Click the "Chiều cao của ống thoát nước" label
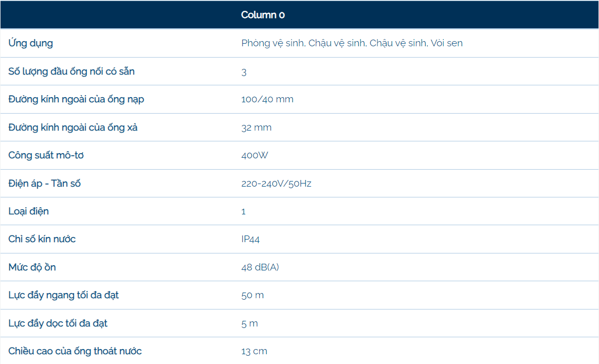Image resolution: width=599 pixels, height=364 pixels. coord(75,351)
